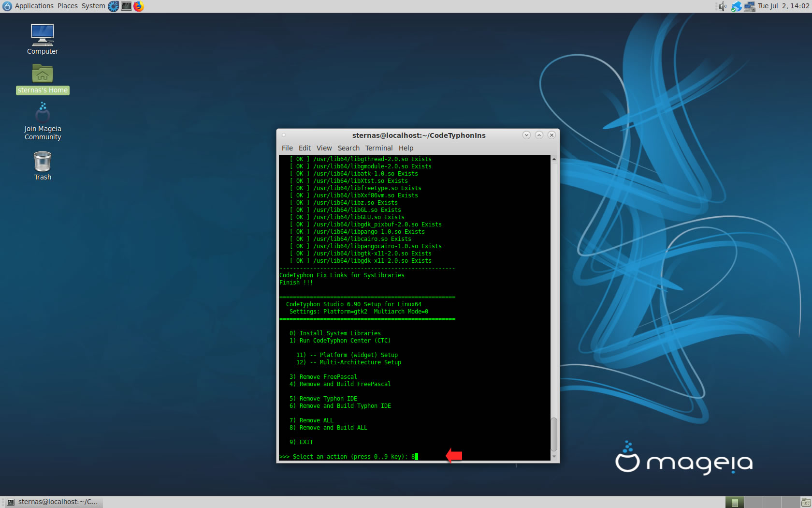Click the terminal window menu dot

pos(284,135)
